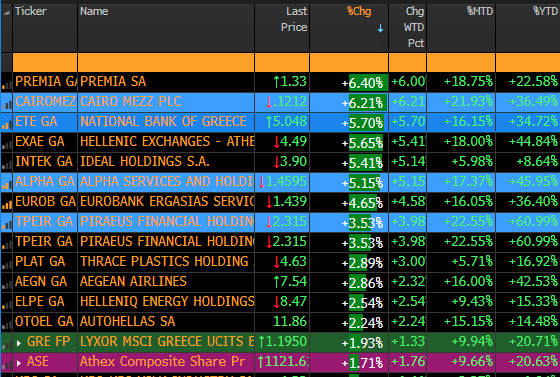Click the signal bars icon beside PREMIA GA
Image resolution: width=560 pixels, height=377 pixels.
click(6, 84)
